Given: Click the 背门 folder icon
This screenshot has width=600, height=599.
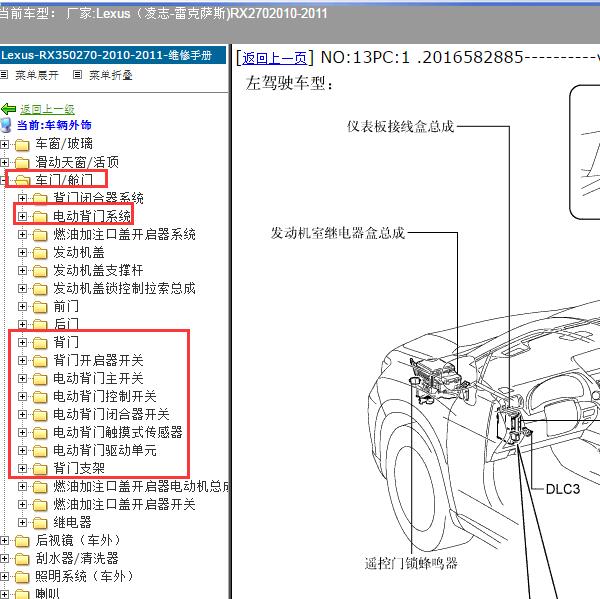Looking at the screenshot, I should [x=40, y=343].
